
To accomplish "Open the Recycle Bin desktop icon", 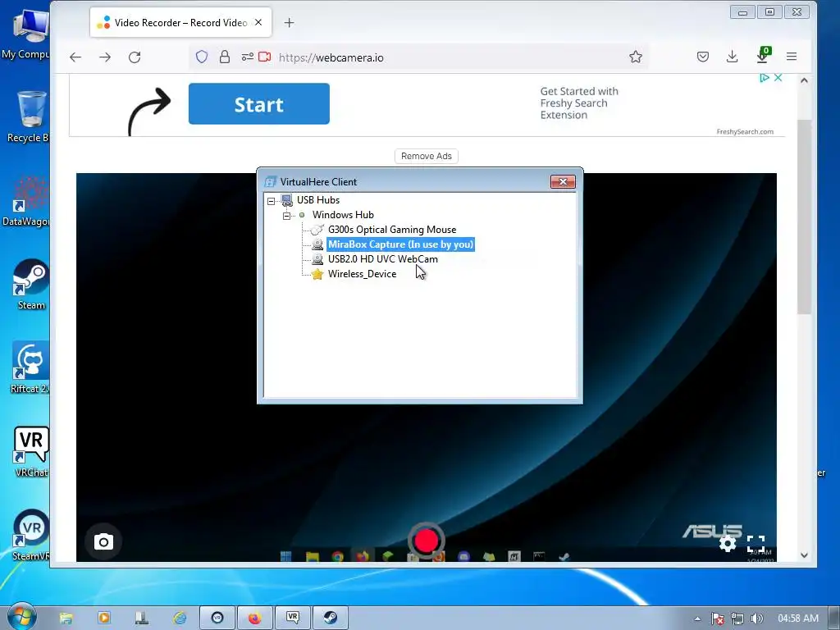I will (30, 116).
